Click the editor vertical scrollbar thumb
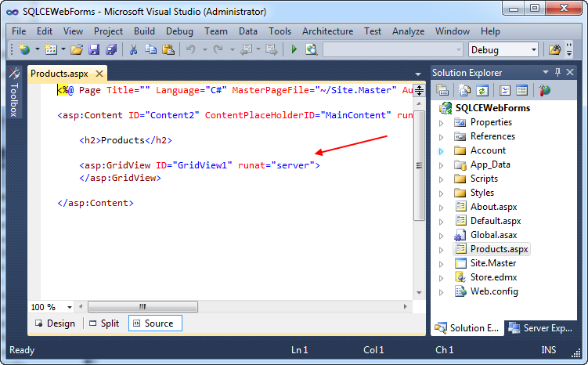This screenshot has height=365, width=588. pyautogui.click(x=419, y=165)
